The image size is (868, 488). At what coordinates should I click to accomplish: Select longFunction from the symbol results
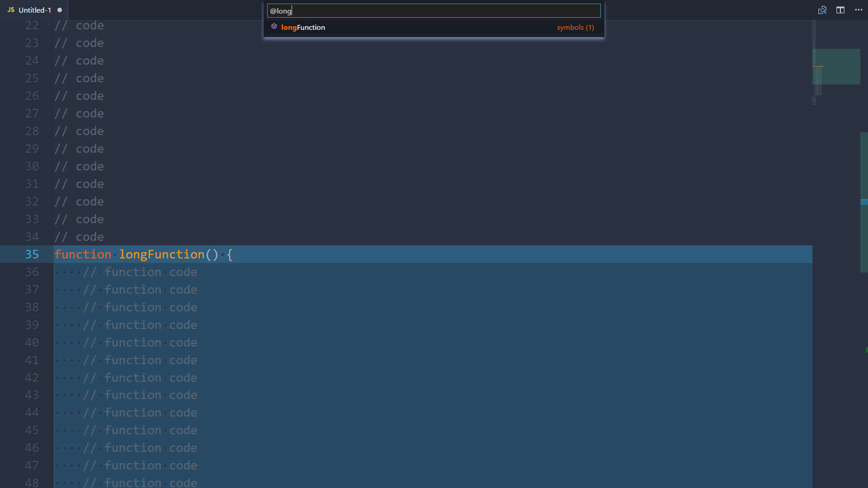(x=303, y=27)
